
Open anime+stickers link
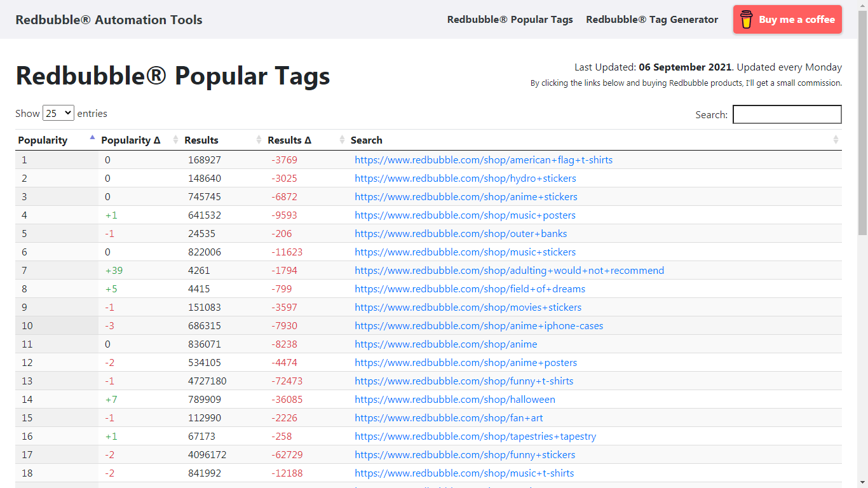tap(466, 197)
